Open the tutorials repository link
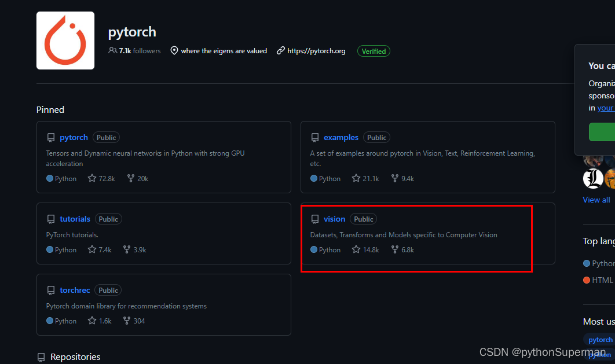This screenshot has height=364, width=615. [75, 219]
